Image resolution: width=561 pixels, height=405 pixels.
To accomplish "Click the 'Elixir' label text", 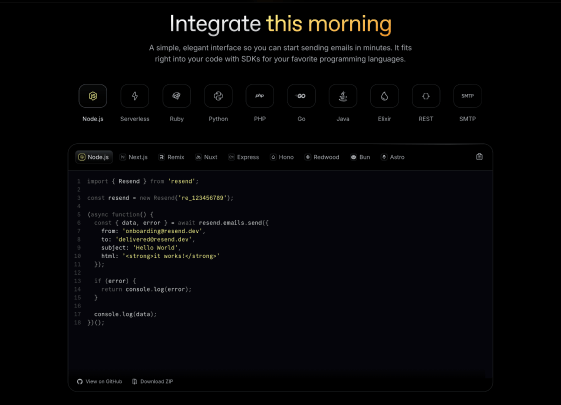I will 384,119.
